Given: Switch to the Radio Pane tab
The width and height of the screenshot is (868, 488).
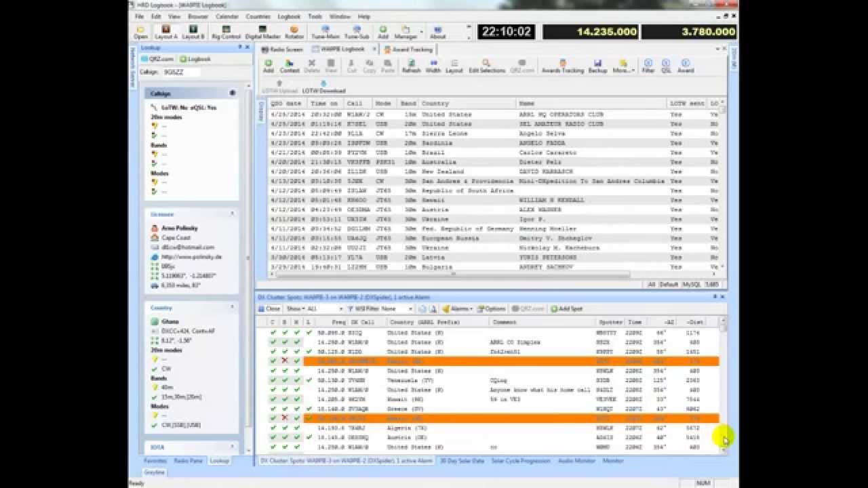Looking at the screenshot, I should coord(188,460).
